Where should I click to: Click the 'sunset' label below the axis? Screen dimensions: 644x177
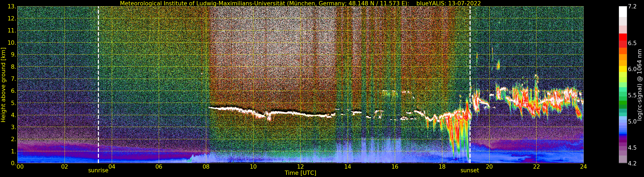pyautogui.click(x=470, y=171)
